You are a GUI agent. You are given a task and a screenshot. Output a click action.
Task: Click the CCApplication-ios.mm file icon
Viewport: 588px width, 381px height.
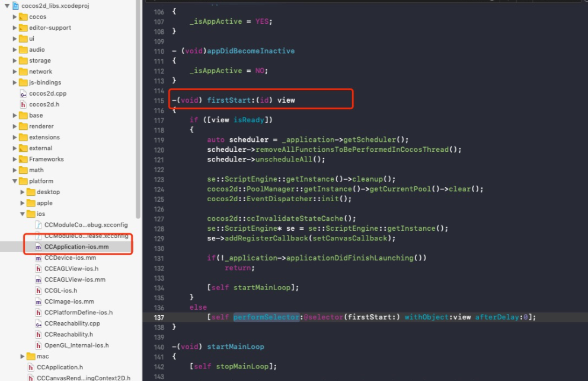point(39,247)
